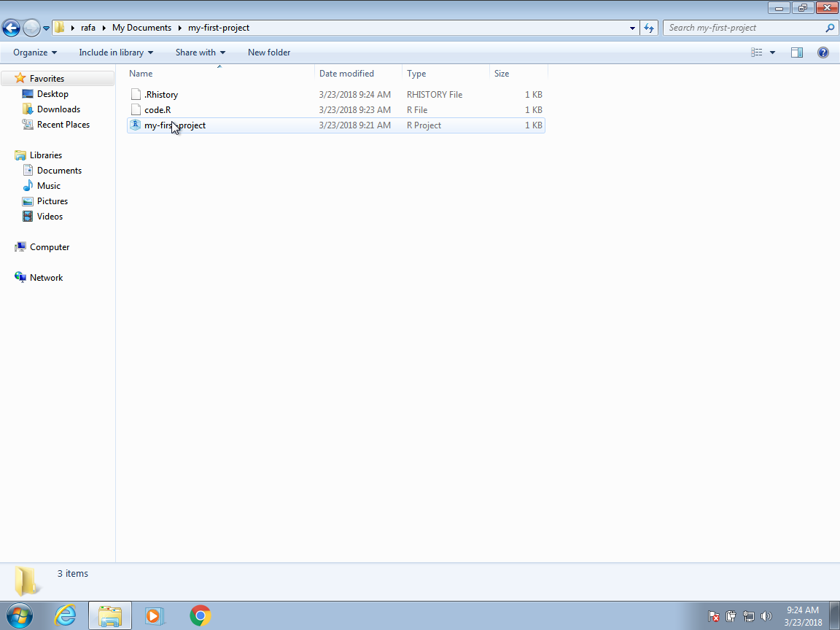840x630 pixels.
Task: Select the 'rafa' breadcrumb
Action: point(87,27)
